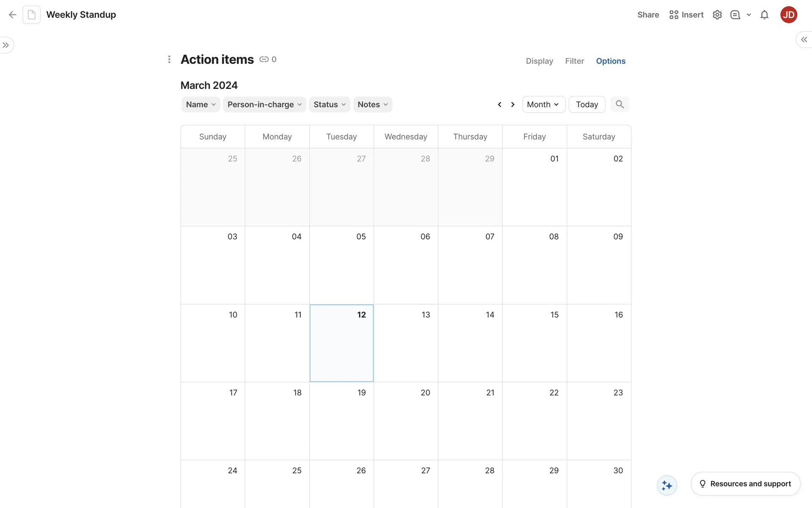
Task: Click the calendar search magnifier
Action: [x=620, y=104]
